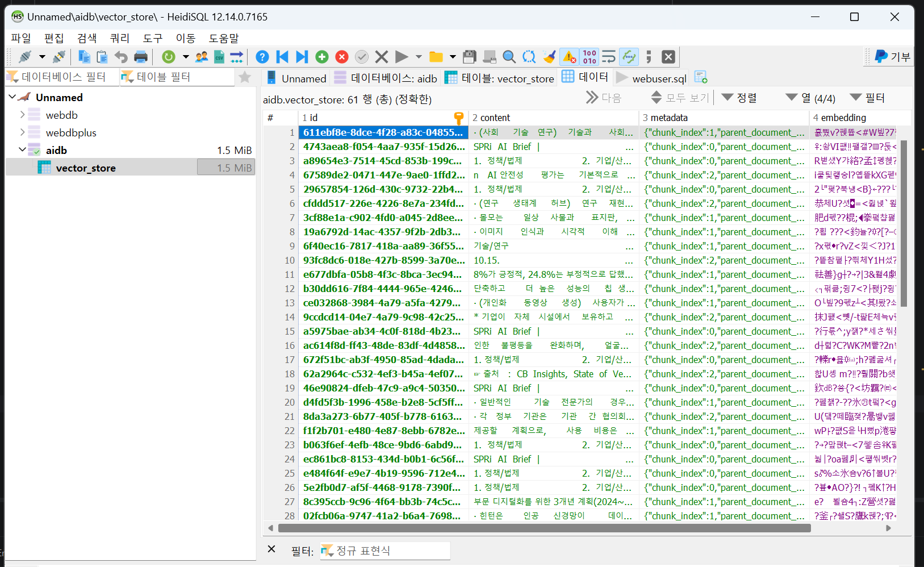
Task: Click the broom clean-up icon
Action: 549,57
